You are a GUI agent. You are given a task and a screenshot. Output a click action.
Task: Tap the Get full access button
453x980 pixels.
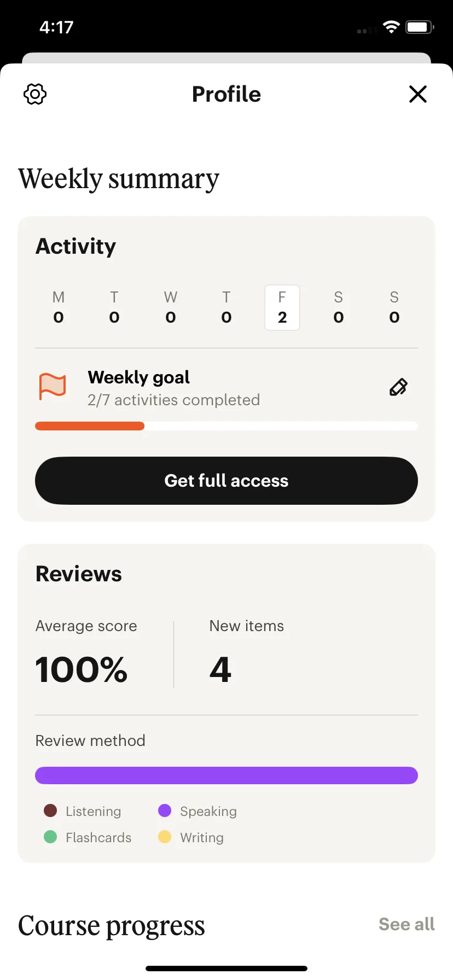226,481
